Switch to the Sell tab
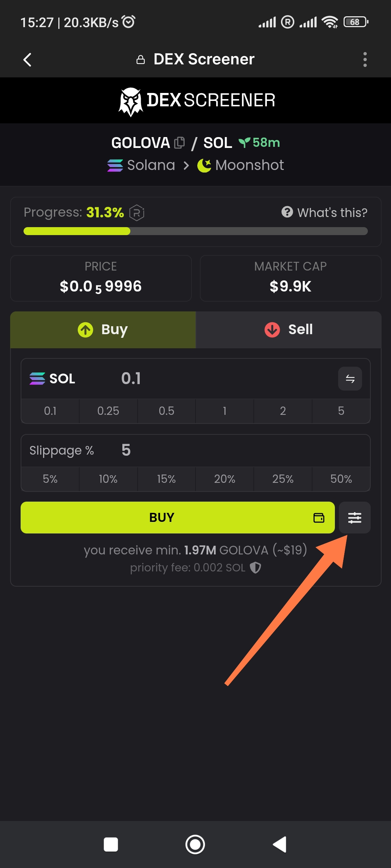Image resolution: width=391 pixels, height=868 pixels. click(x=289, y=329)
